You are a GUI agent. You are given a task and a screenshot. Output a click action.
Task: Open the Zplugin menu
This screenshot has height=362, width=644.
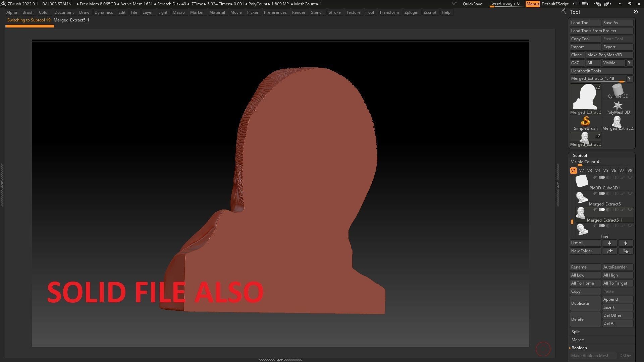tap(411, 12)
